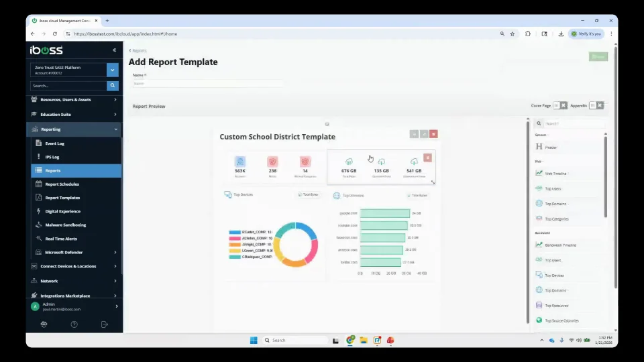Viewport: 644px width, 362px height.
Task: Select the Reports menu item
Action: (76, 171)
